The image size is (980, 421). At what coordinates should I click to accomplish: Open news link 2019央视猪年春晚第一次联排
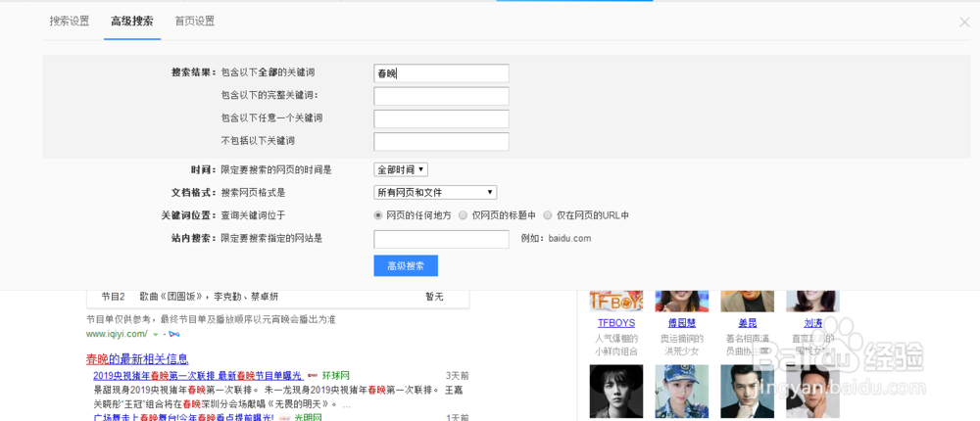[x=198, y=376]
